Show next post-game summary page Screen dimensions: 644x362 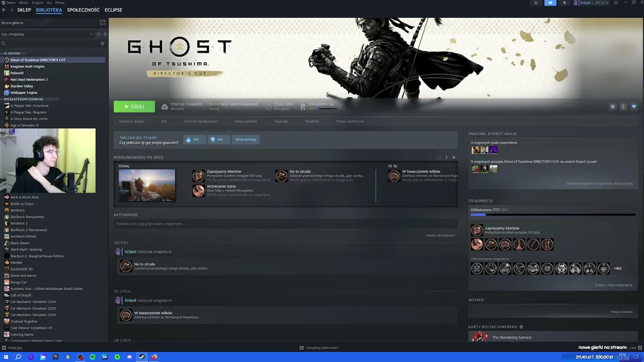(446, 157)
